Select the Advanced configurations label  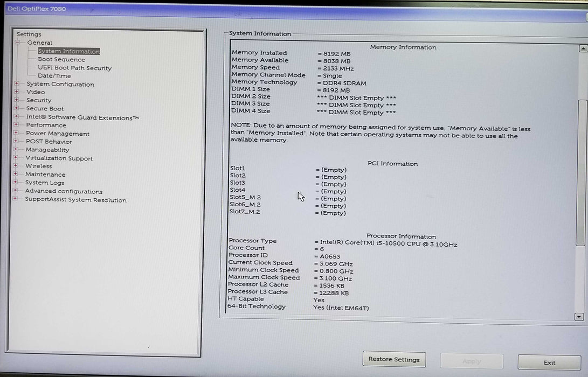64,191
